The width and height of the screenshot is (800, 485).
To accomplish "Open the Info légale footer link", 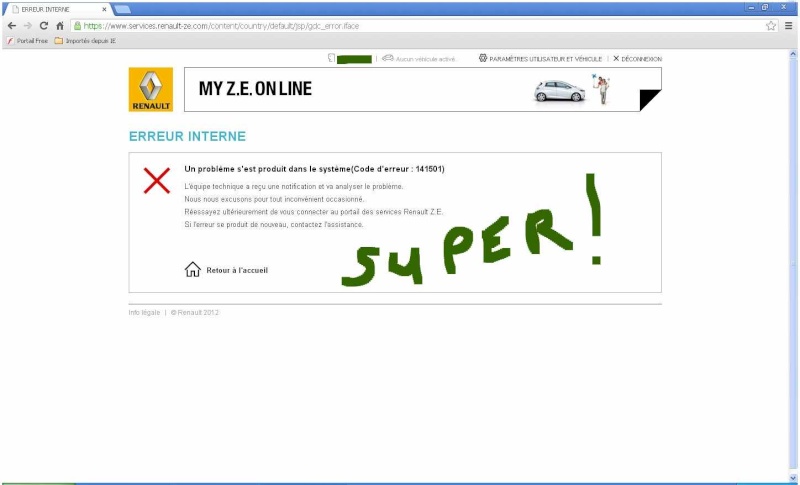I will click(x=144, y=313).
